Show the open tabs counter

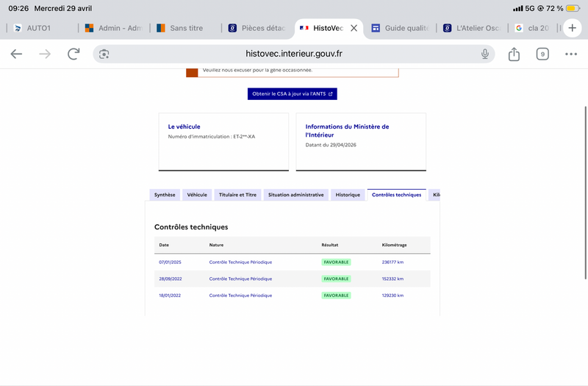(542, 54)
